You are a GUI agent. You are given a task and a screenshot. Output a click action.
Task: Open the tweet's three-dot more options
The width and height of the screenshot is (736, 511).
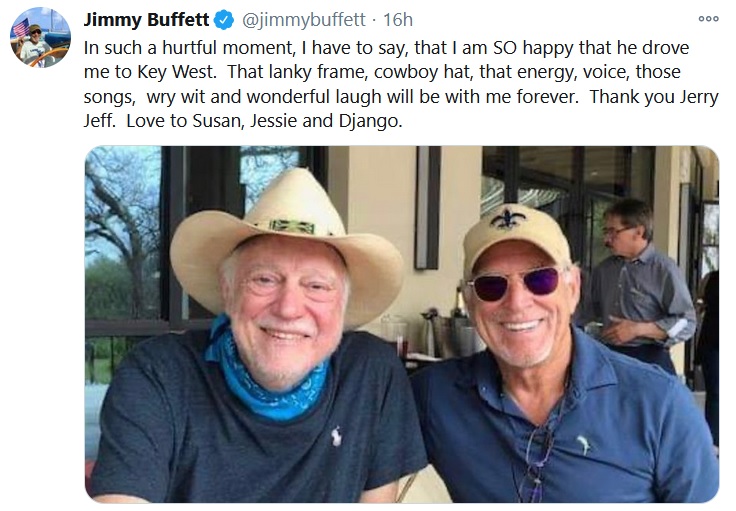[708, 18]
